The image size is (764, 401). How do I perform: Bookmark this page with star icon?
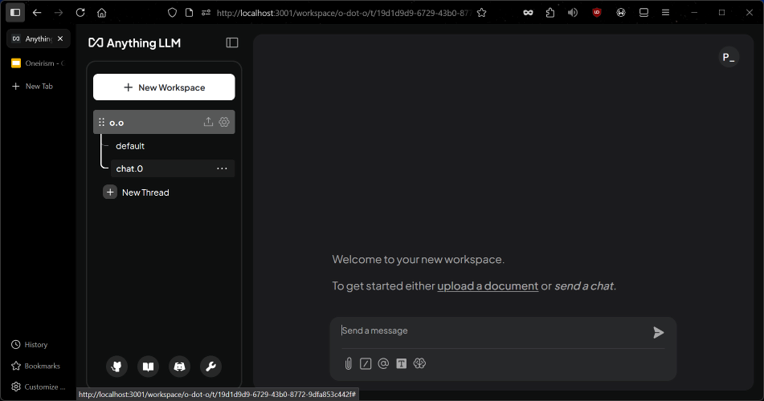[x=482, y=13]
